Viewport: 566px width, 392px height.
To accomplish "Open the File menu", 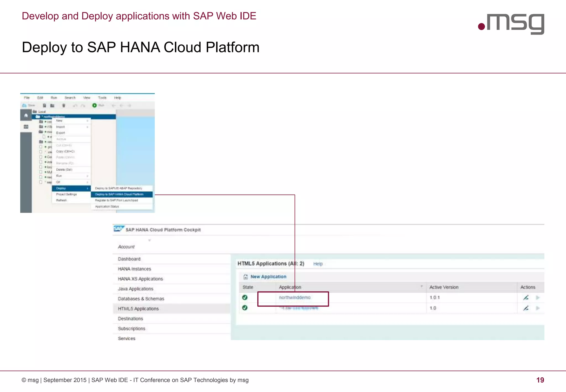I will point(27,98).
